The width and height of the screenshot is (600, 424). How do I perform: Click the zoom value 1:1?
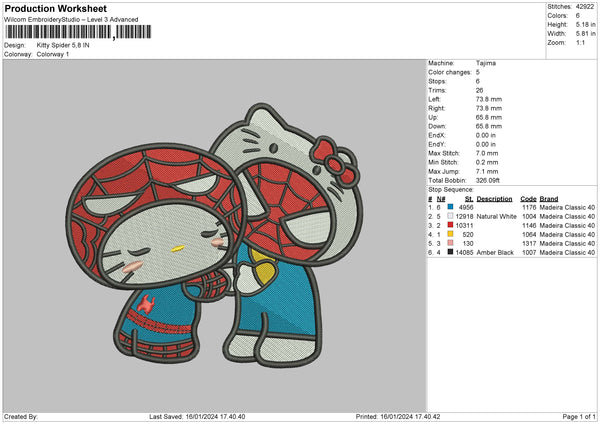coord(580,42)
